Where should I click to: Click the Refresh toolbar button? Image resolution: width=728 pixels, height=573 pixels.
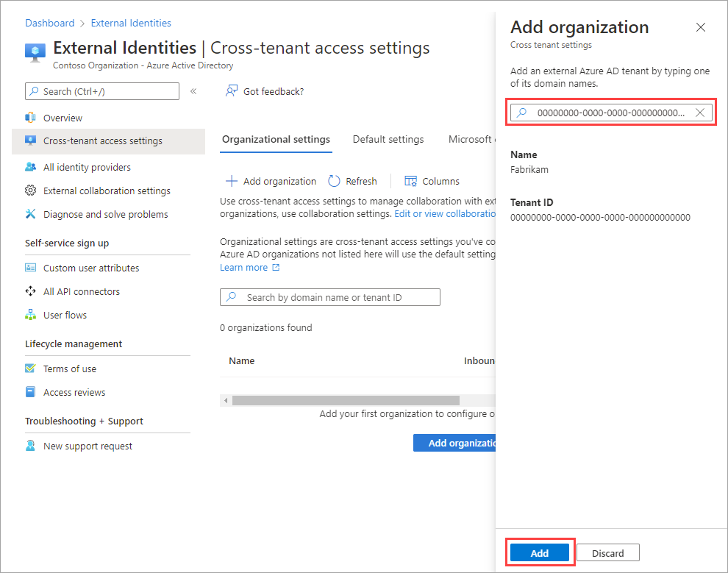pyautogui.click(x=352, y=181)
